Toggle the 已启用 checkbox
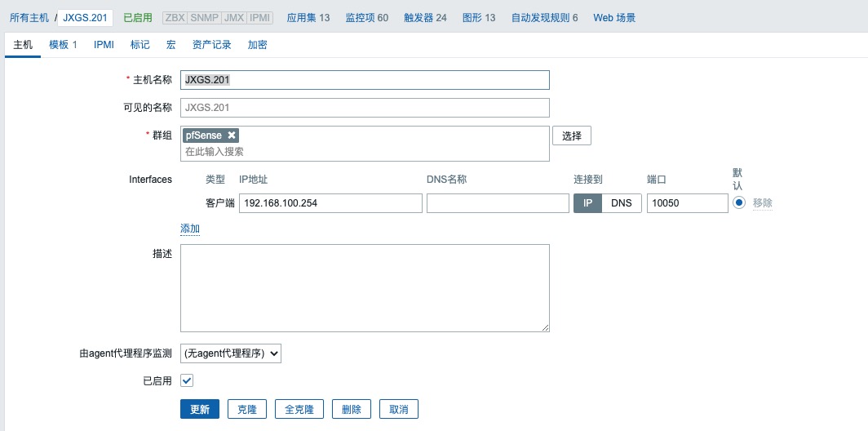 click(187, 380)
